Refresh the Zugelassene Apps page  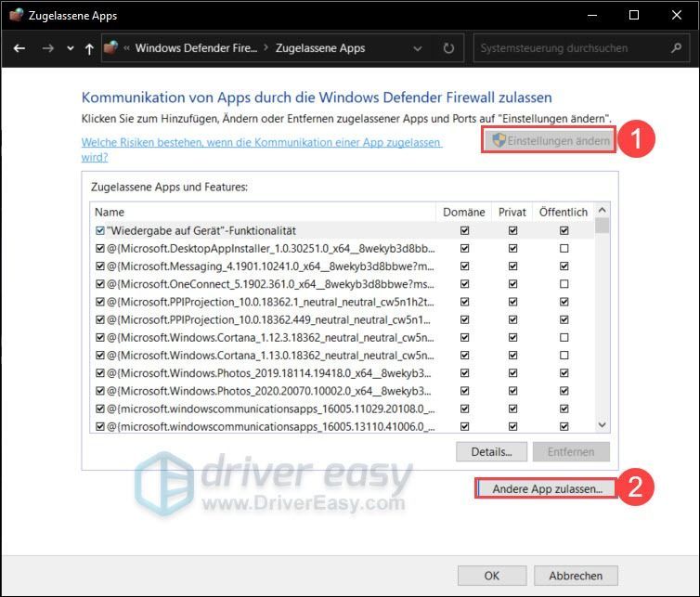(448, 48)
